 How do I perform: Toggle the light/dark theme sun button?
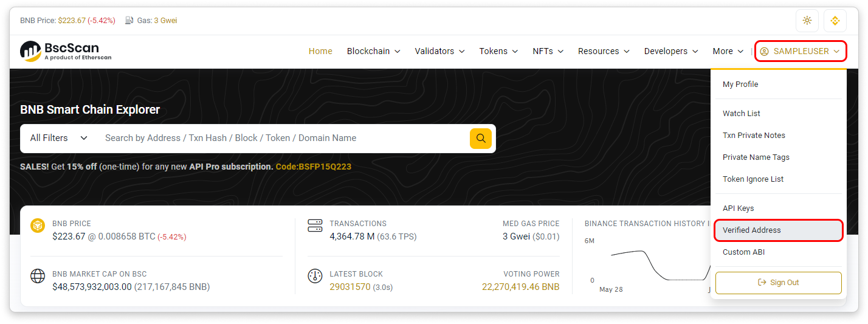tap(807, 21)
